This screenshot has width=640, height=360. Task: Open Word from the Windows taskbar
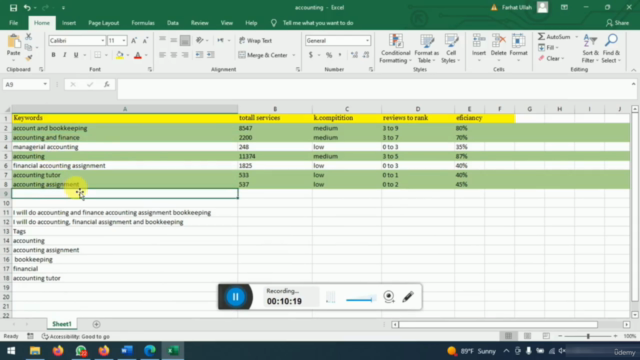click(x=127, y=351)
